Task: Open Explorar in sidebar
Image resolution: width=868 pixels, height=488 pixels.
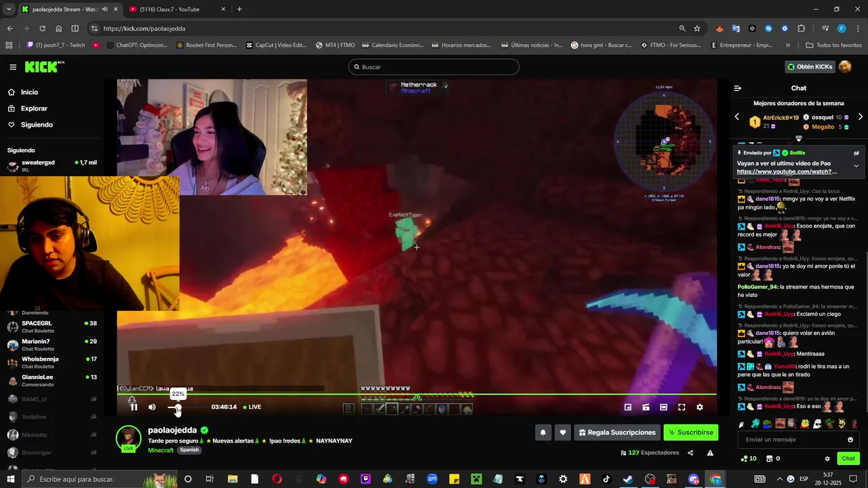Action: pyautogui.click(x=34, y=108)
